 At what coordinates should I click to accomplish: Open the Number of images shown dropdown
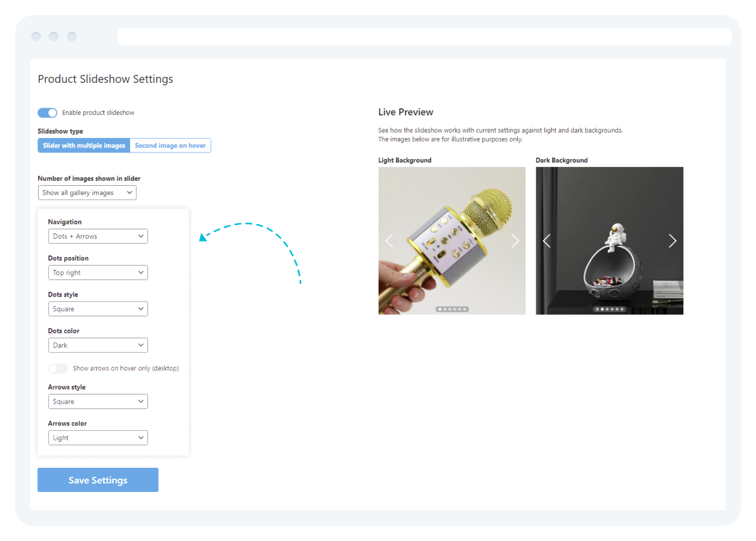(x=87, y=193)
